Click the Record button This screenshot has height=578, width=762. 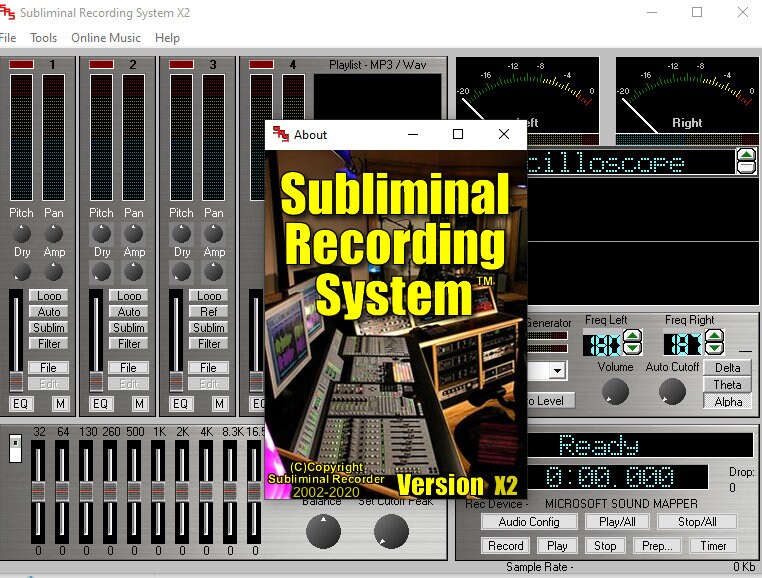click(x=505, y=545)
